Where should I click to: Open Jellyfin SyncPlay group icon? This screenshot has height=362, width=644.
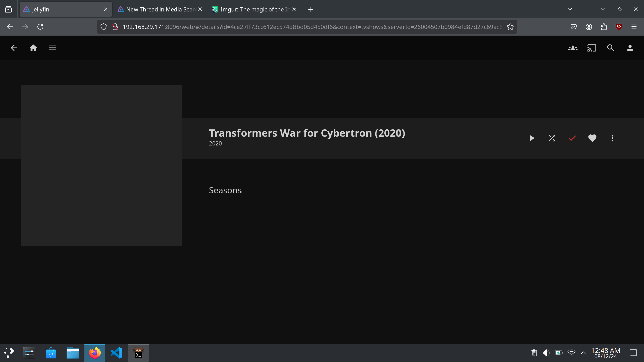pos(573,48)
